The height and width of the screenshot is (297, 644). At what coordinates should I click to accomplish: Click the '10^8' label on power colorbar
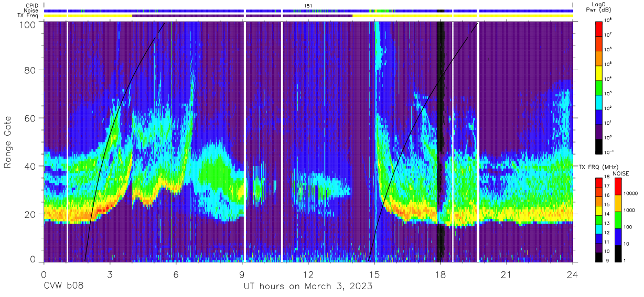tap(608, 19)
